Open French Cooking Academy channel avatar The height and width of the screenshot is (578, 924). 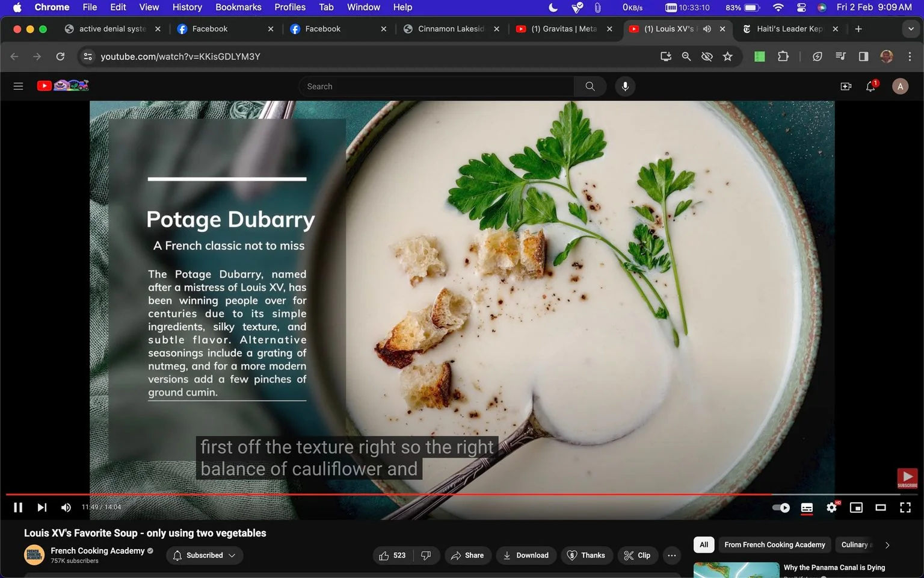[34, 555]
